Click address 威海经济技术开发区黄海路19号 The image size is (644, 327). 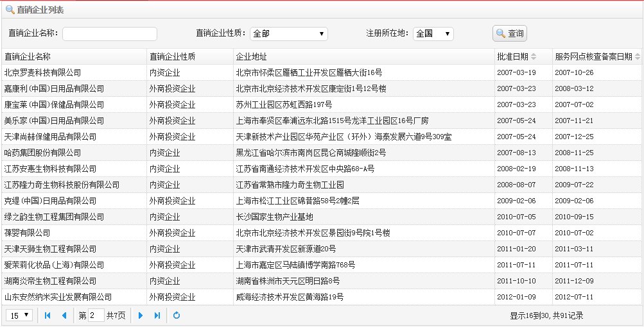click(290, 297)
